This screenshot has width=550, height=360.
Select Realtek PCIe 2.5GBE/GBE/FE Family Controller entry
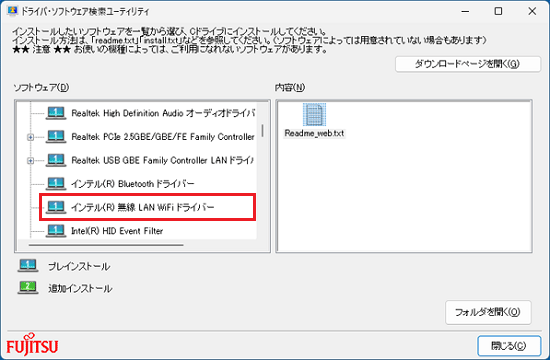click(163, 137)
